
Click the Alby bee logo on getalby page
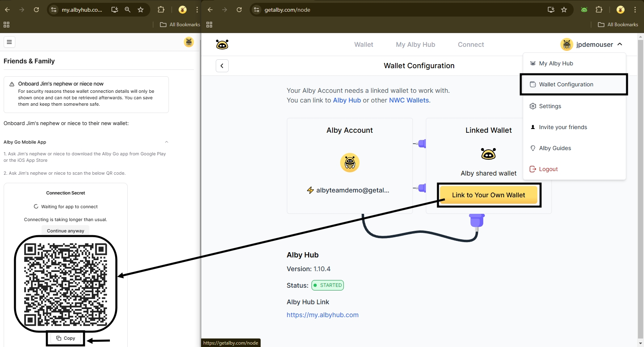tap(222, 44)
